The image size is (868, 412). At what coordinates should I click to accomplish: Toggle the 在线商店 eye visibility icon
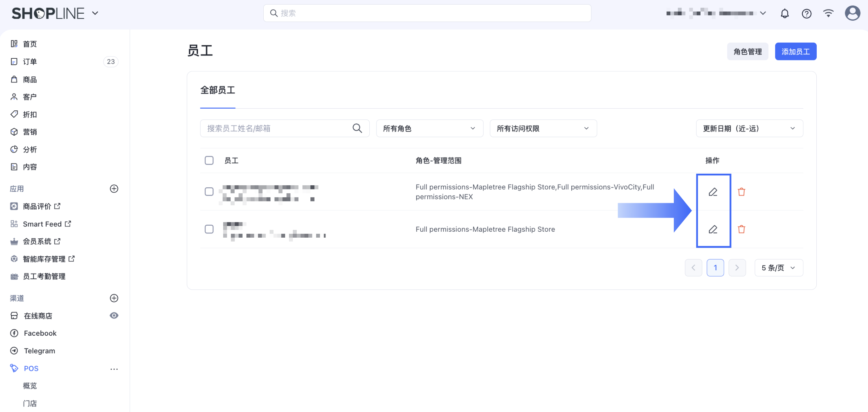tap(114, 316)
